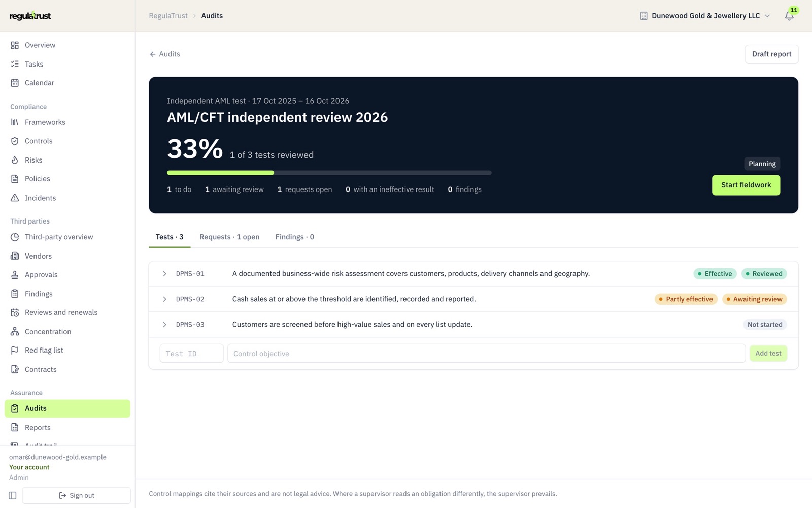The height and width of the screenshot is (508, 812).
Task: Click the review progress bar
Action: point(329,173)
